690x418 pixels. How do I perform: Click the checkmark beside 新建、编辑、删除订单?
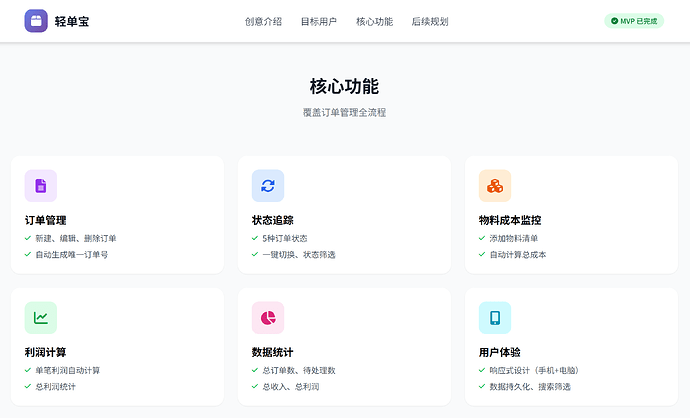tap(28, 238)
